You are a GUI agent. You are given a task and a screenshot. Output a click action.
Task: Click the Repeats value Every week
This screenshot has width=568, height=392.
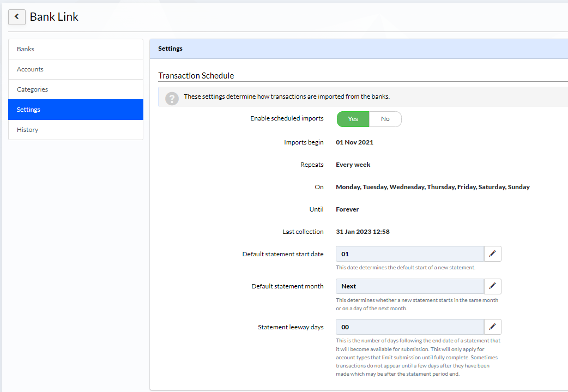[353, 165]
